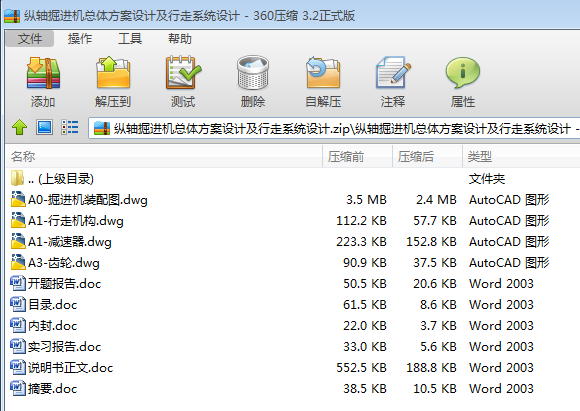
Task: Select file name 实习报告.doc
Action: (64, 347)
